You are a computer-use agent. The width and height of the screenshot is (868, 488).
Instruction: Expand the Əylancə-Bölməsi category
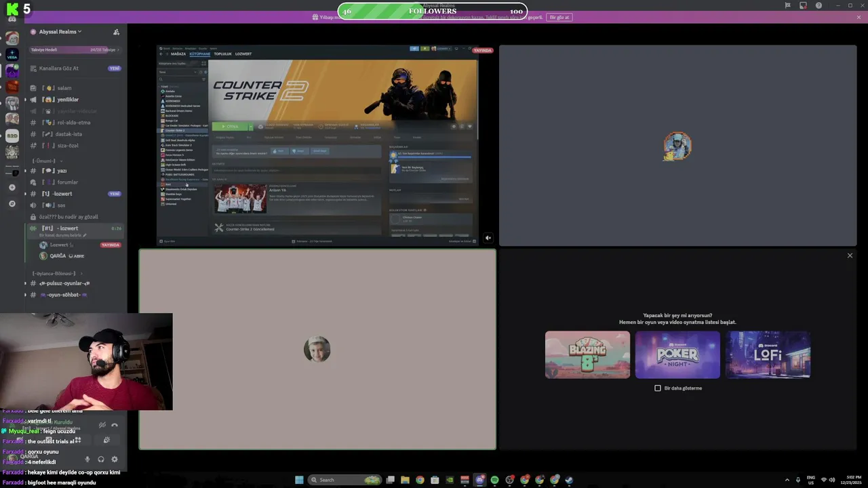click(57, 273)
